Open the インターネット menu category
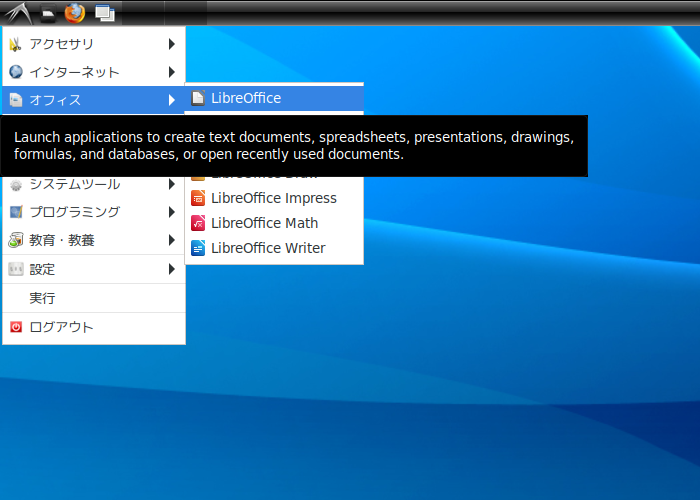 coord(94,72)
